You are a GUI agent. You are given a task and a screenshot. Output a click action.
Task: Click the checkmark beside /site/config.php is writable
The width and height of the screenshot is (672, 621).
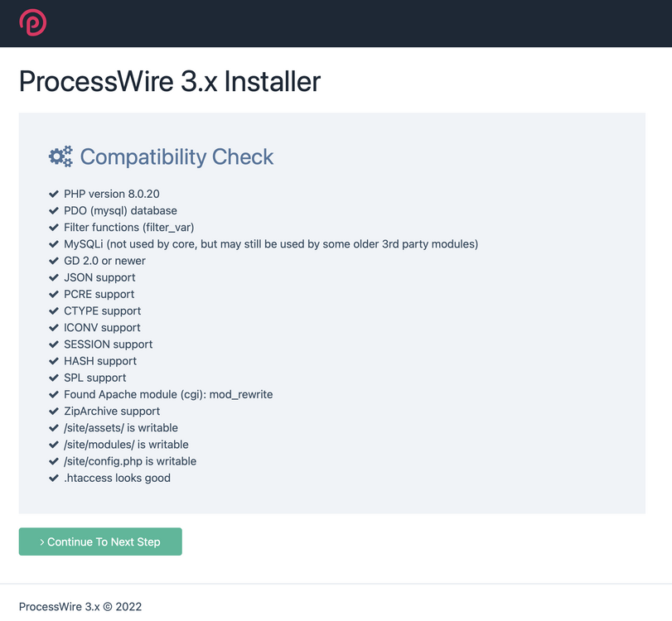tap(54, 461)
